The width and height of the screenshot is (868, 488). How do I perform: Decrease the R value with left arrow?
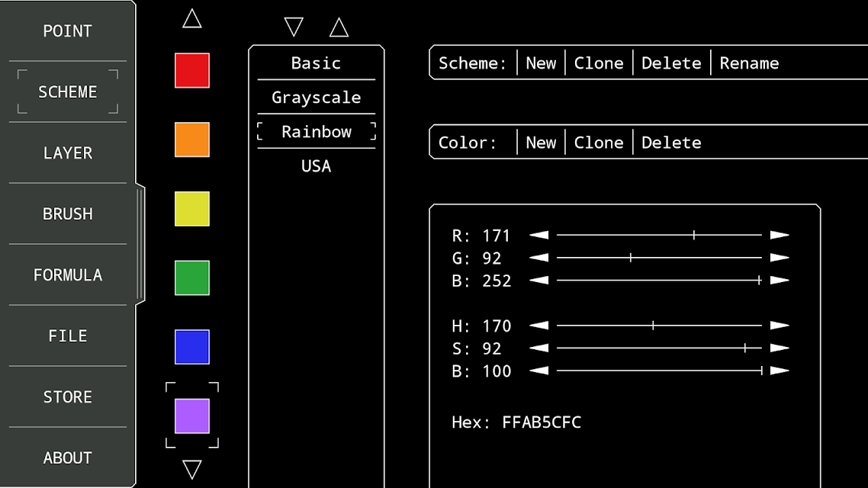[538, 235]
